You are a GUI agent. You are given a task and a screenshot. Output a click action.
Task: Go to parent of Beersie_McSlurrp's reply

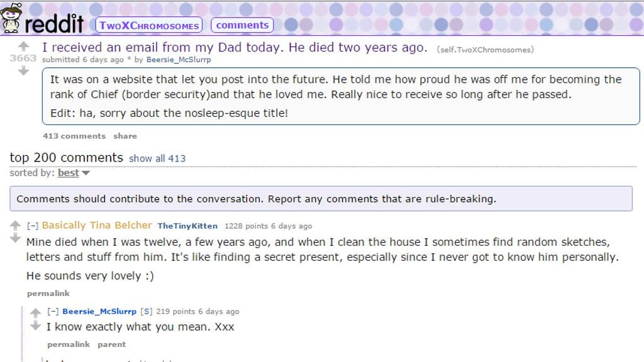pos(111,344)
